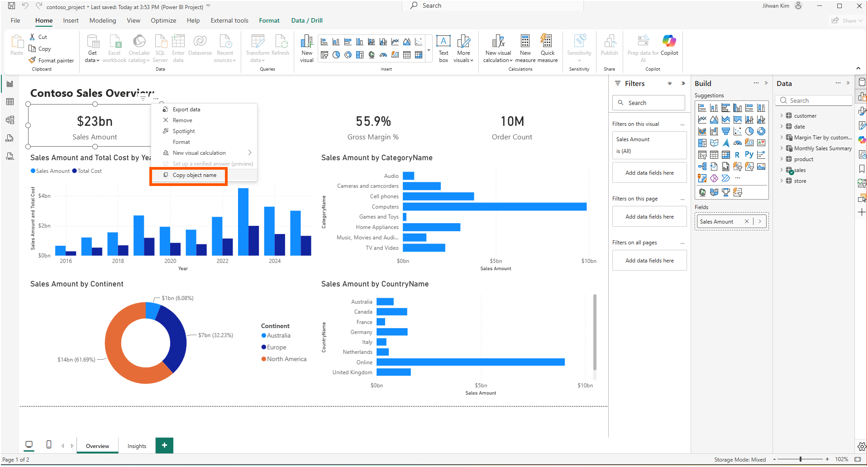This screenshot has width=868, height=467.
Task: Choose the Python visual in Build pane
Action: coord(749,155)
